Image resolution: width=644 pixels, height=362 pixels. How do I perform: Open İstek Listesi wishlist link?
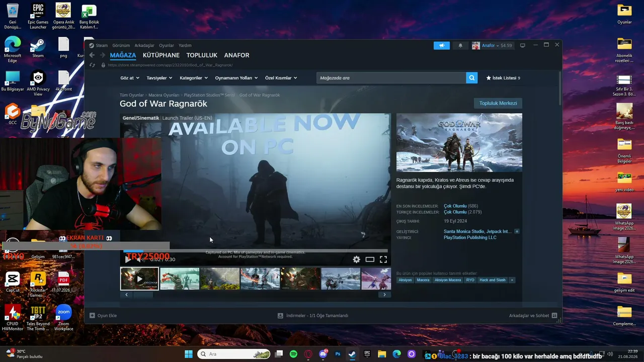[x=503, y=78]
